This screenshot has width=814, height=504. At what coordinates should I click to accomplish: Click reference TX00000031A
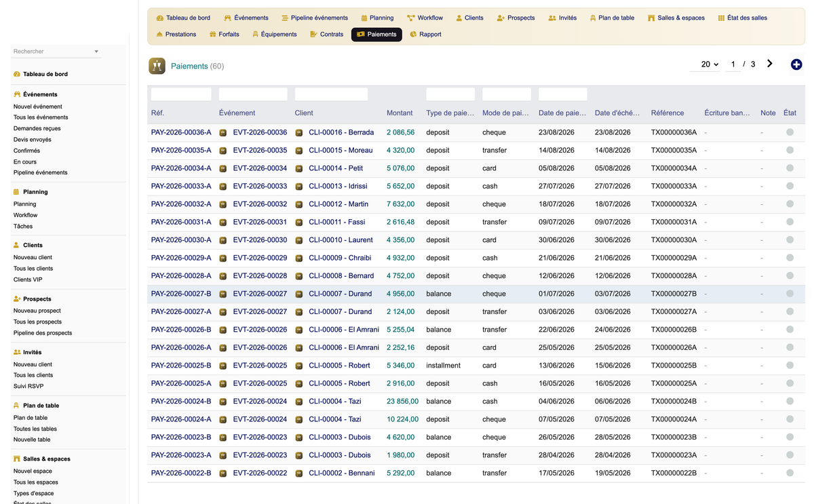(x=674, y=222)
